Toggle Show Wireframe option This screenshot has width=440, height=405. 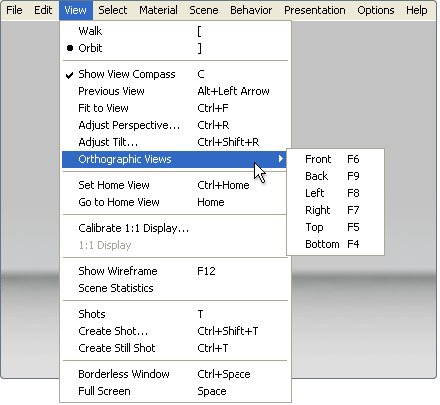coord(175,271)
